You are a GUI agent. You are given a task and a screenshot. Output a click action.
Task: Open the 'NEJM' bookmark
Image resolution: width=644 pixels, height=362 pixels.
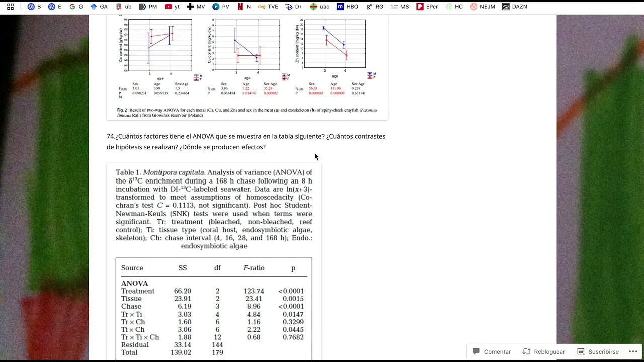(482, 7)
